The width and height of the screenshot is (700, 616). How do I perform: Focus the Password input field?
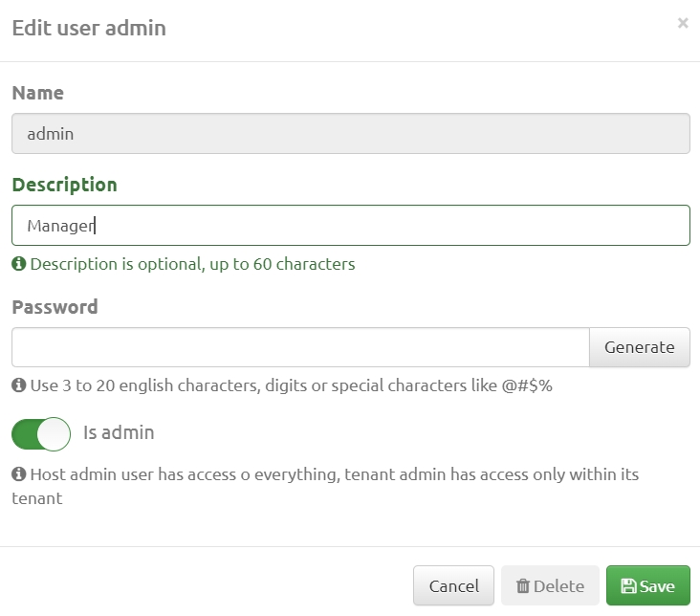(x=300, y=347)
